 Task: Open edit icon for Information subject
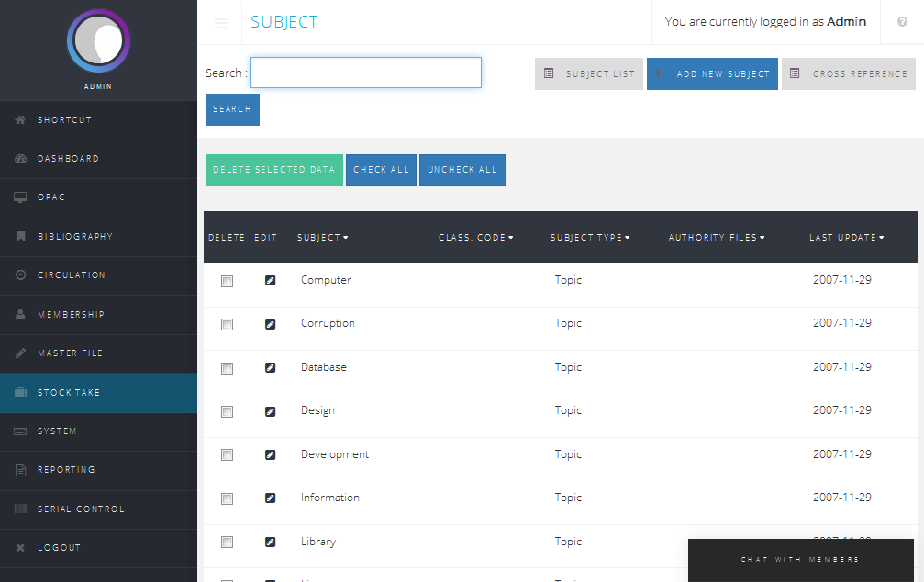(270, 498)
